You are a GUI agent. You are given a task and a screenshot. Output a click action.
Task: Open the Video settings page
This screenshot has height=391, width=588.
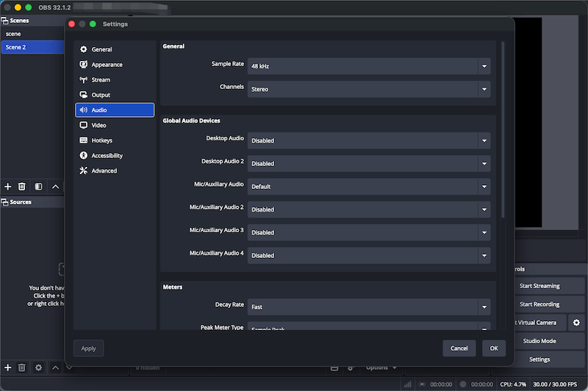[x=115, y=125]
